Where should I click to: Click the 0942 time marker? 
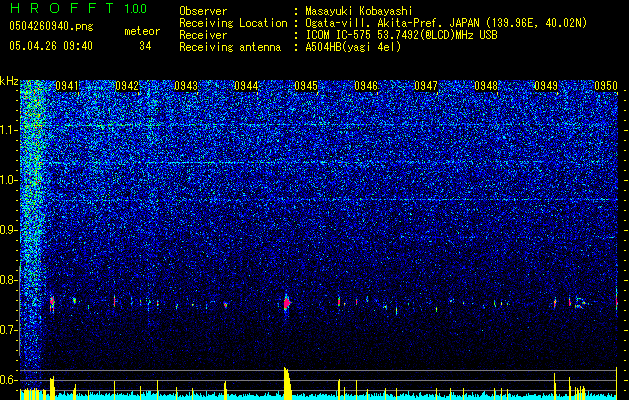(127, 86)
